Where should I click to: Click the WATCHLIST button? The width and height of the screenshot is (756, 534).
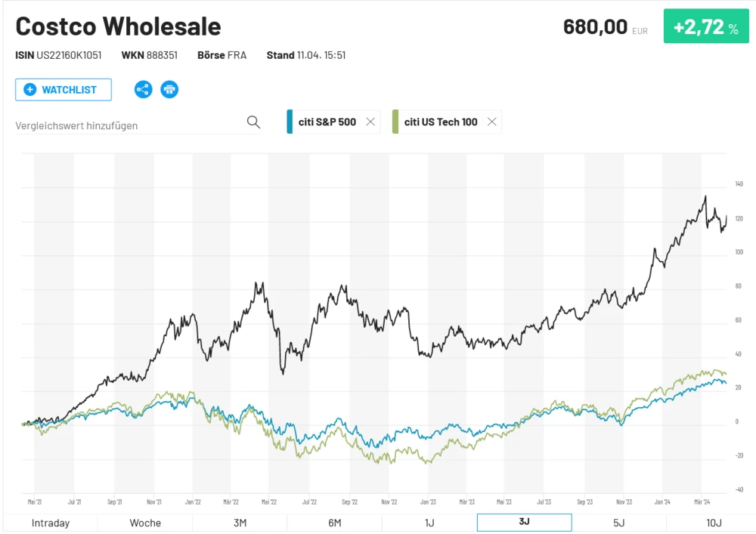coord(63,89)
